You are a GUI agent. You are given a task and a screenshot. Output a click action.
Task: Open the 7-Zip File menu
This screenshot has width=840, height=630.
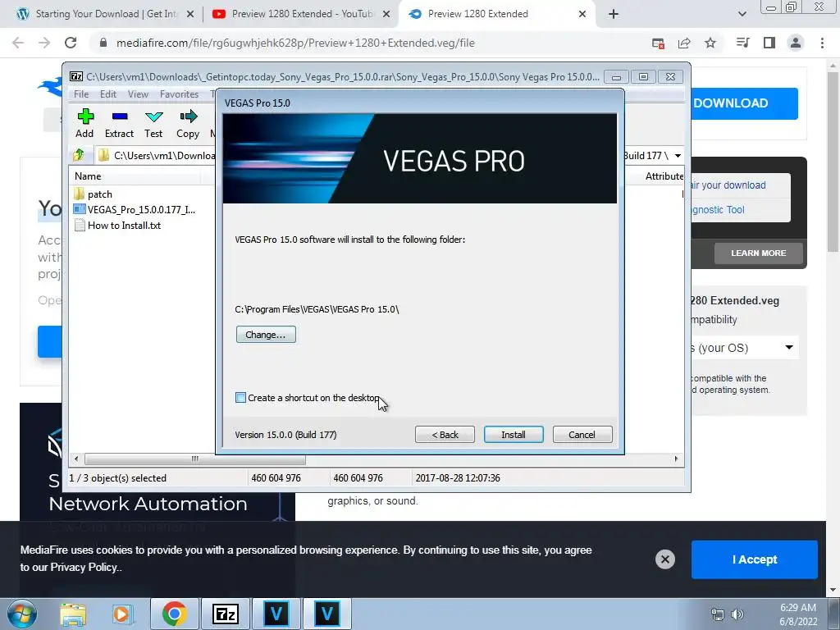[x=81, y=94]
